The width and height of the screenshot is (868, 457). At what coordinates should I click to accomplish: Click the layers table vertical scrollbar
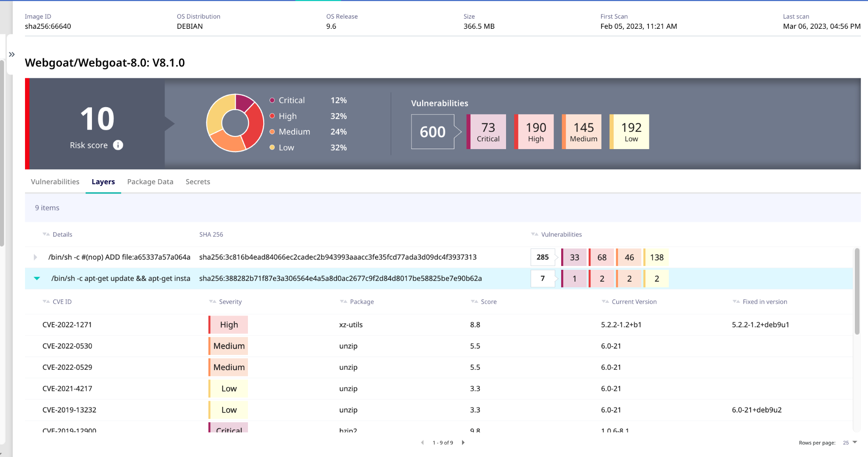point(857,292)
